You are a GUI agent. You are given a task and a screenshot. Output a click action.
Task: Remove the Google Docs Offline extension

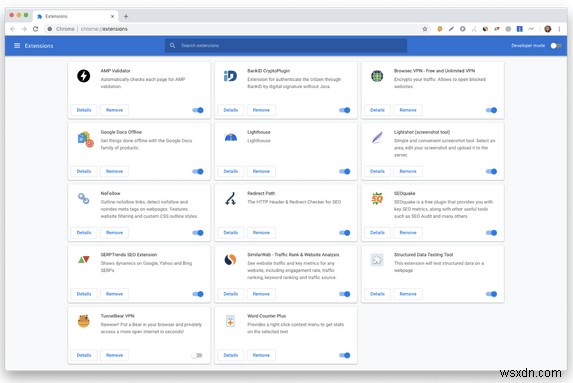114,171
